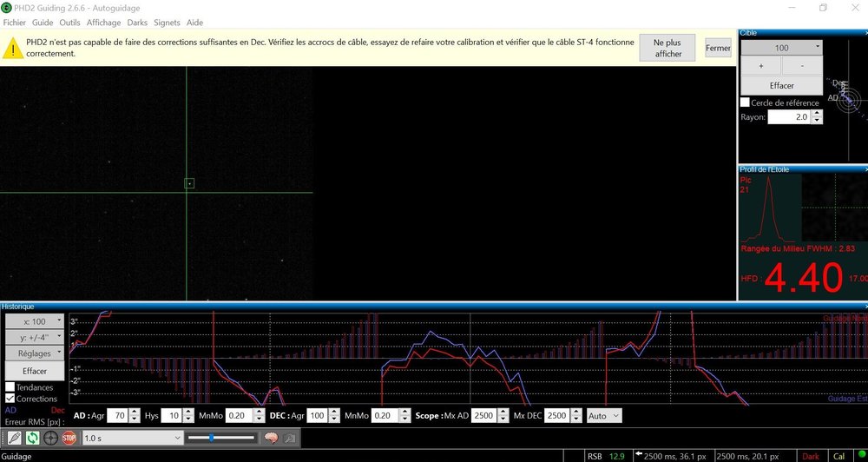
Task: Click the AD Agr field showing 70
Action: (x=117, y=415)
